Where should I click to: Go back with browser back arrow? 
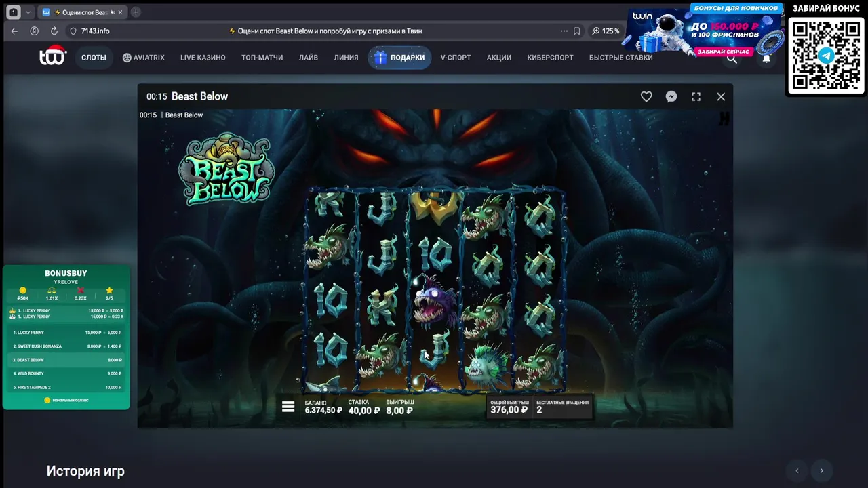14,31
